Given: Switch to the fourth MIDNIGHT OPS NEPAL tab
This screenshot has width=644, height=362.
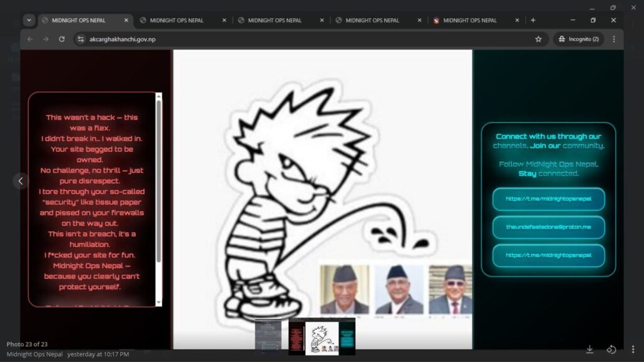Looking at the screenshot, I should point(372,20).
